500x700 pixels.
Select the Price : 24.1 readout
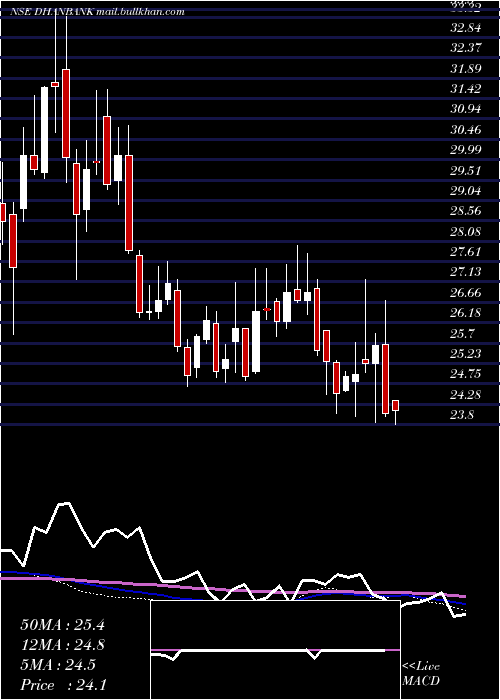(x=63, y=685)
